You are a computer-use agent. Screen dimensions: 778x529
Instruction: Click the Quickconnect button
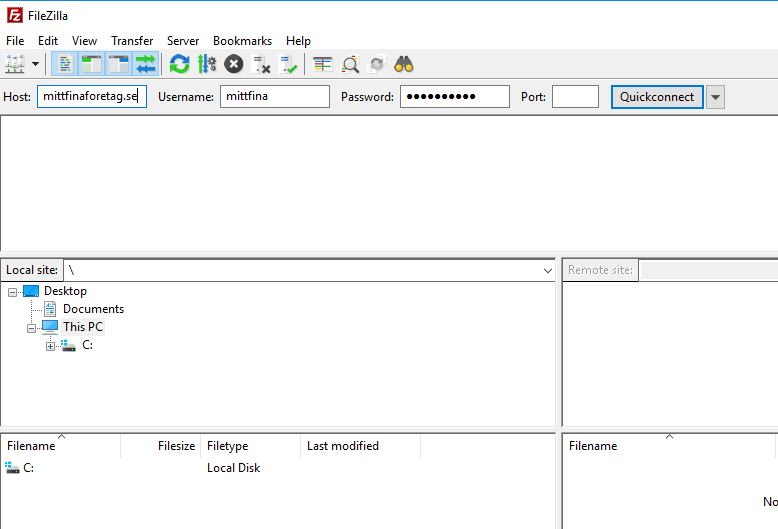coord(657,97)
